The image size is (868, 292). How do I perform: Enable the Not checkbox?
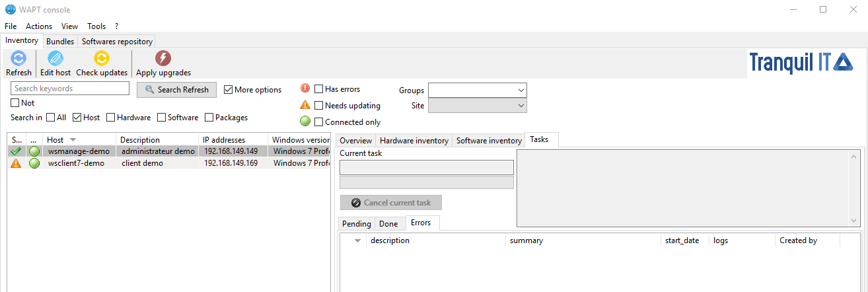pyautogui.click(x=15, y=103)
